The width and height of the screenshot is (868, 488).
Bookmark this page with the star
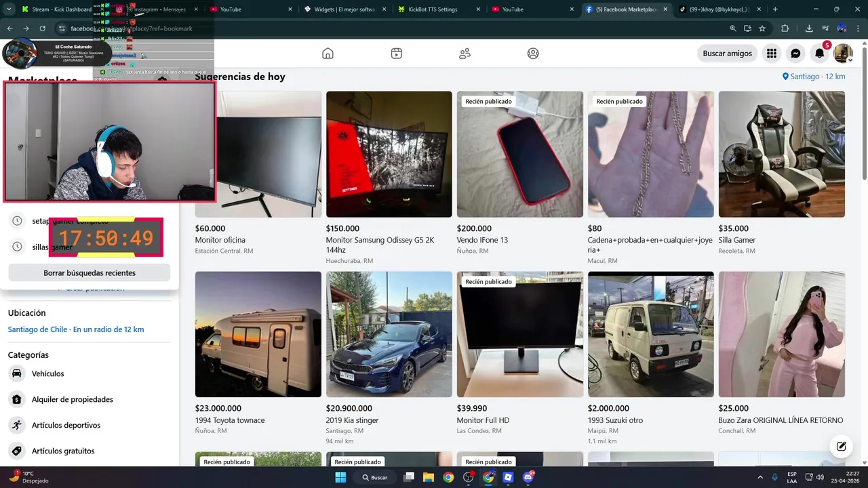[x=762, y=28]
